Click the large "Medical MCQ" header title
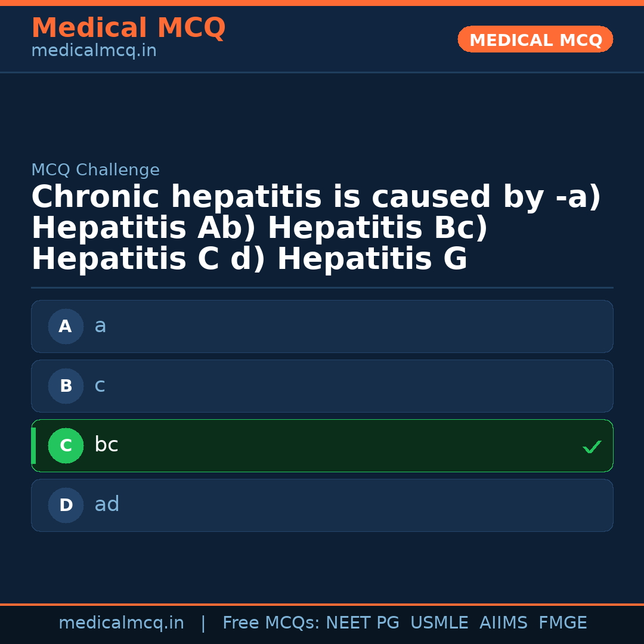This screenshot has width=644, height=644. point(128,28)
